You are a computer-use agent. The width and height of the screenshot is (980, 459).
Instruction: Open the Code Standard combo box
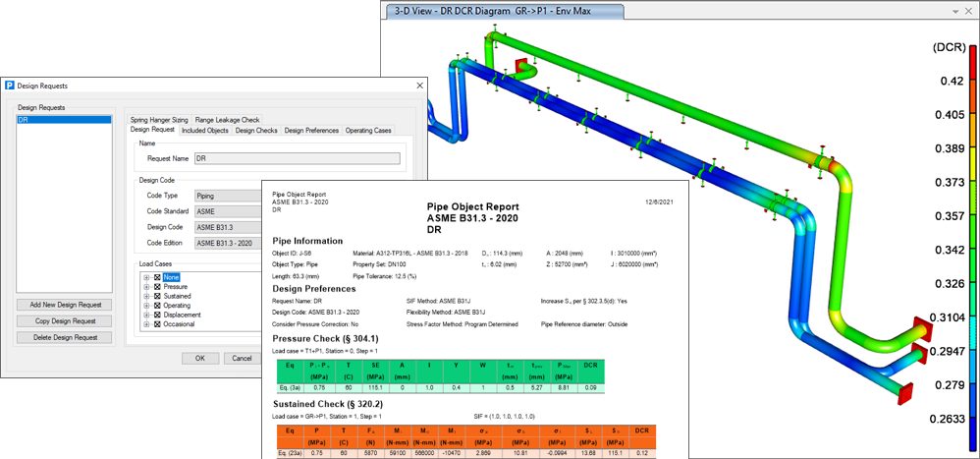coord(228,211)
